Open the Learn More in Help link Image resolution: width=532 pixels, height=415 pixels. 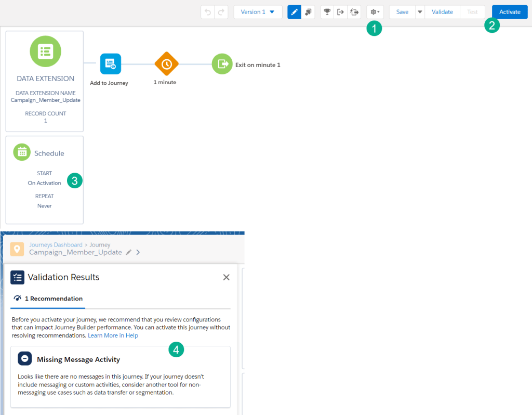pos(113,335)
